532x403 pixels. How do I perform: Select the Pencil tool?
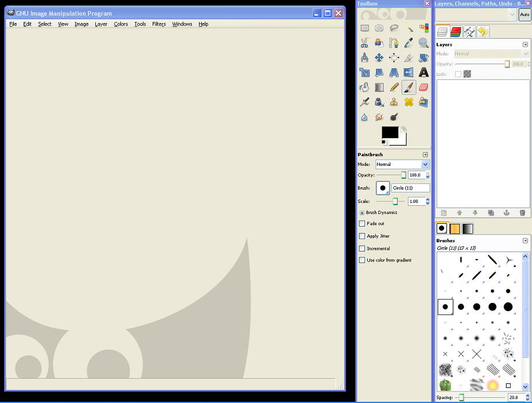394,87
